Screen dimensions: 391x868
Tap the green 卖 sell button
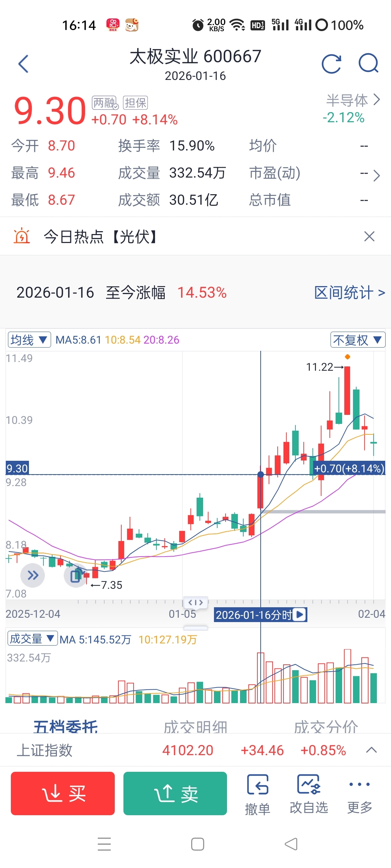[175, 793]
